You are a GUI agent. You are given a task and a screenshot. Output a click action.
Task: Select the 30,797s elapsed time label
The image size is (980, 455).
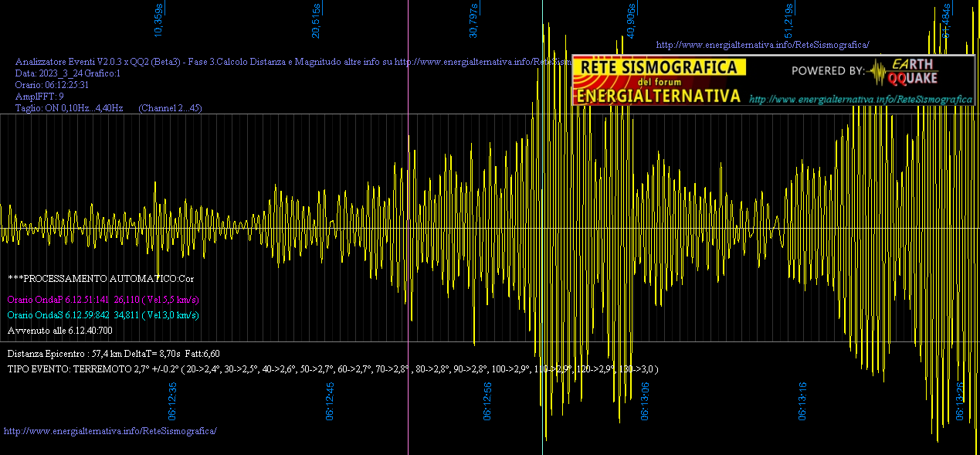tap(473, 20)
